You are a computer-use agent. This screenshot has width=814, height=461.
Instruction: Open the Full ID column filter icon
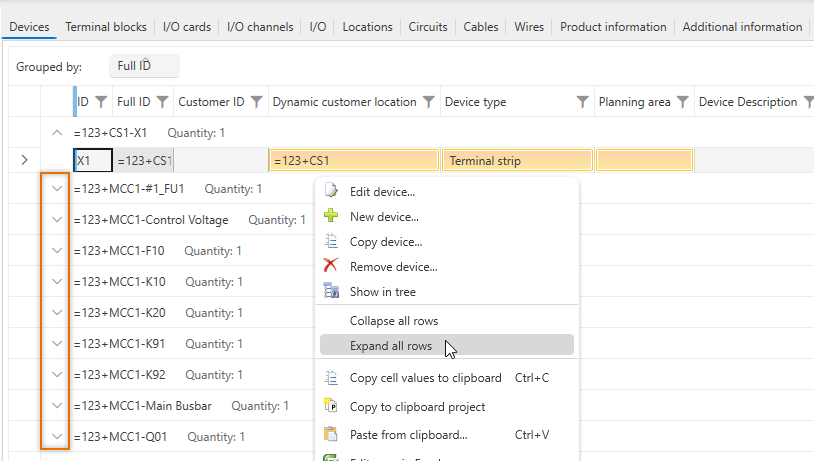[162, 102]
